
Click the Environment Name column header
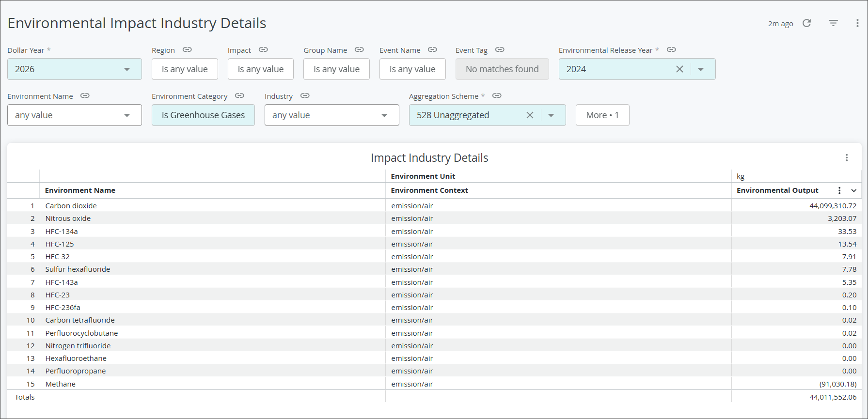(x=80, y=190)
